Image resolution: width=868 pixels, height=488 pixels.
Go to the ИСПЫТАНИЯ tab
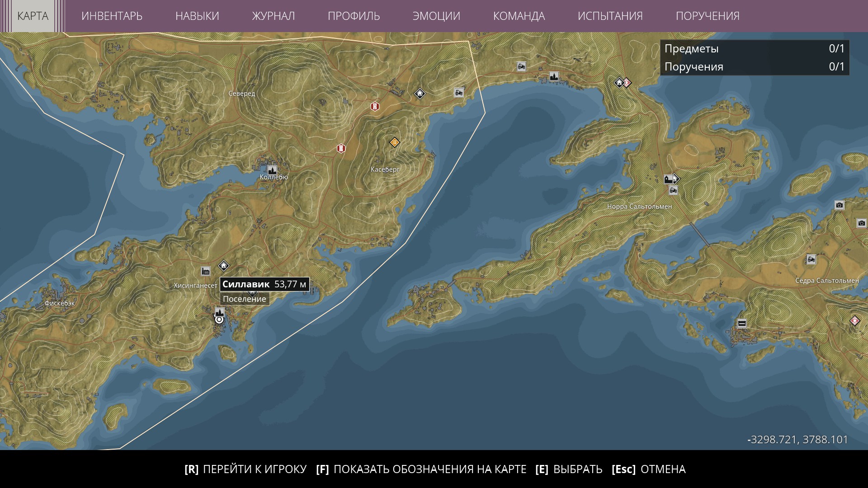click(610, 16)
